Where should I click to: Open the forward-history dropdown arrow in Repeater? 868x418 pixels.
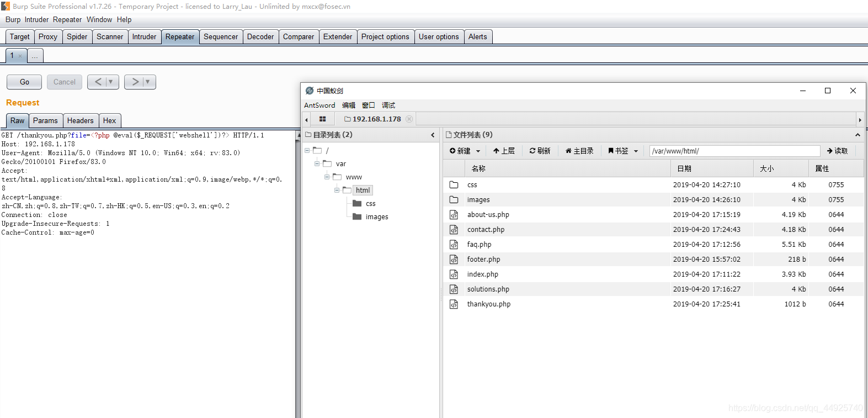tap(148, 82)
